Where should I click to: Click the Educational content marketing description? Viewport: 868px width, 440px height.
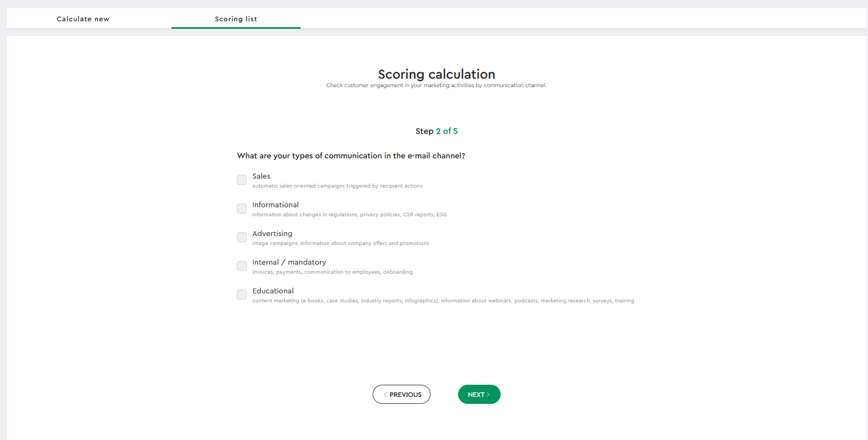point(443,301)
